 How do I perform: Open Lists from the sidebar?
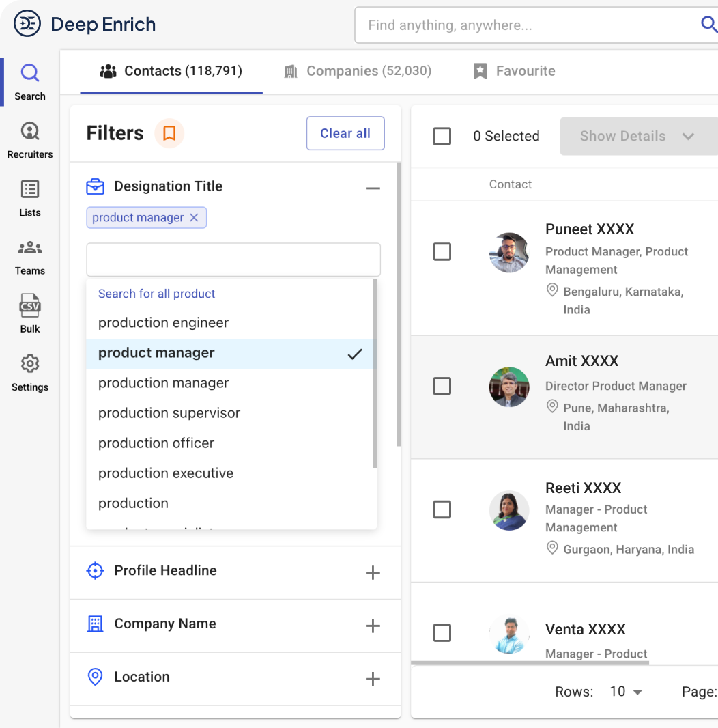[30, 189]
